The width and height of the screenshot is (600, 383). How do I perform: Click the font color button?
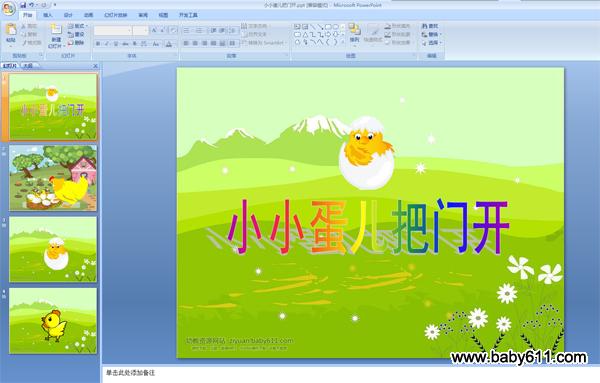[x=169, y=44]
